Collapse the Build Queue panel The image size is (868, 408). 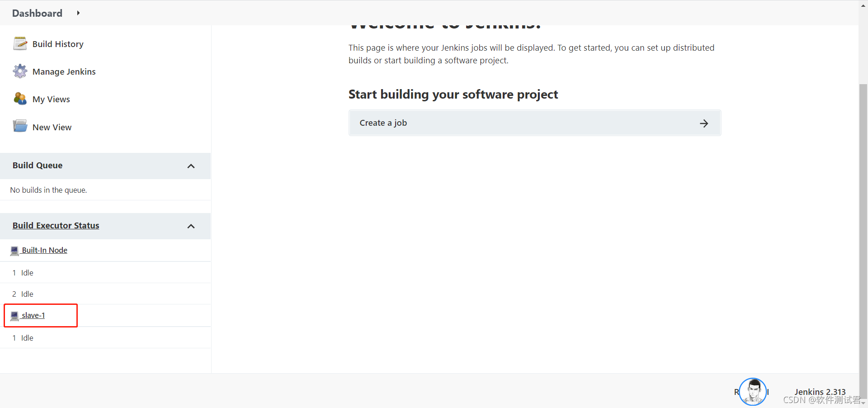click(191, 166)
